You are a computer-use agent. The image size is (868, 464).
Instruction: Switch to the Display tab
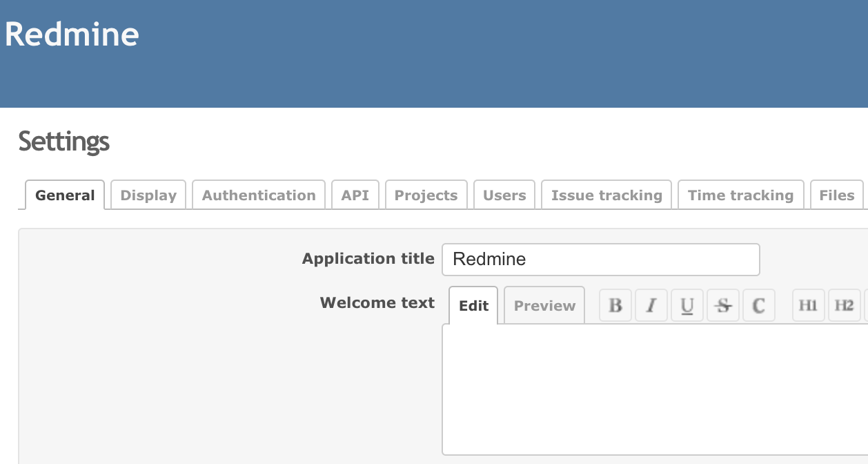148,195
